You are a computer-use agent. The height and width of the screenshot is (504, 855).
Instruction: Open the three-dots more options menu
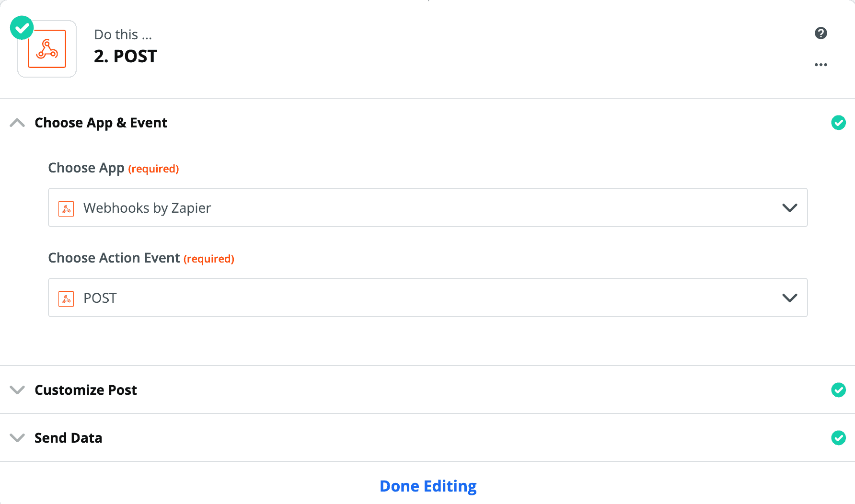point(821,65)
